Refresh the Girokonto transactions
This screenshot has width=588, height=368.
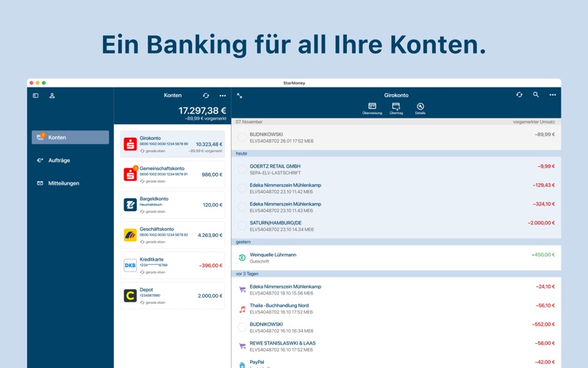pos(520,95)
